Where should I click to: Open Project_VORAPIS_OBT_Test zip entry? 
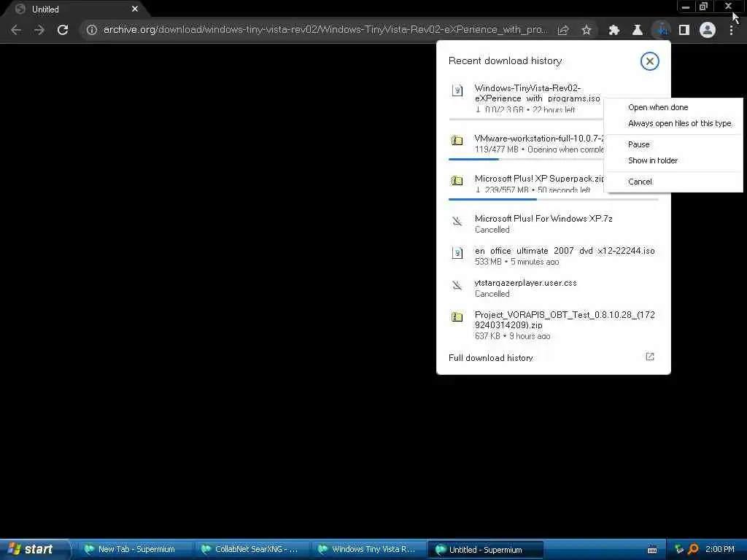553,324
